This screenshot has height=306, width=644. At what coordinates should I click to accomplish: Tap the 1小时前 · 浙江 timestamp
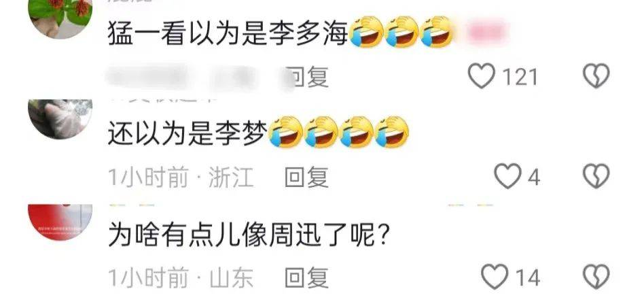pos(181,177)
